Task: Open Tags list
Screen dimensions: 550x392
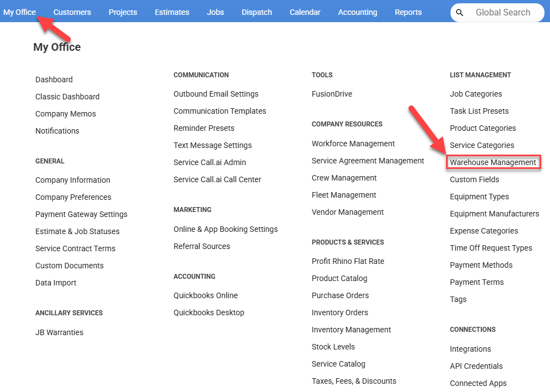Action: tap(458, 300)
